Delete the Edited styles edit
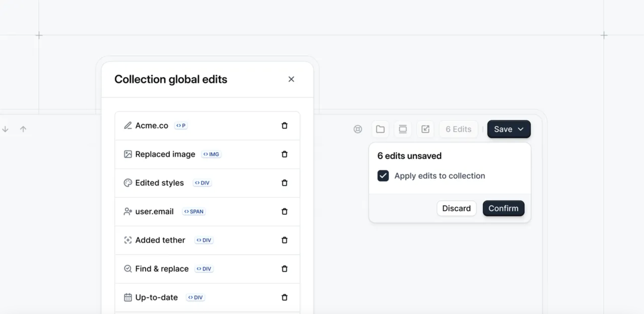The height and width of the screenshot is (314, 644). [284, 183]
